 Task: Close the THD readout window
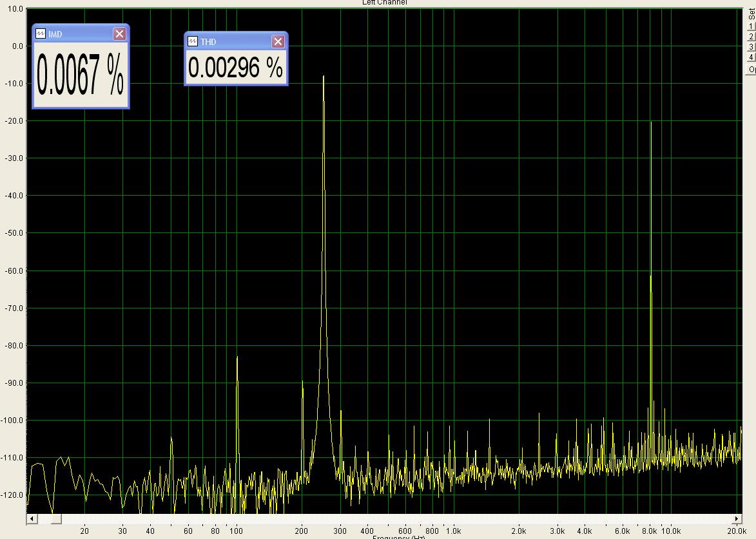click(278, 41)
